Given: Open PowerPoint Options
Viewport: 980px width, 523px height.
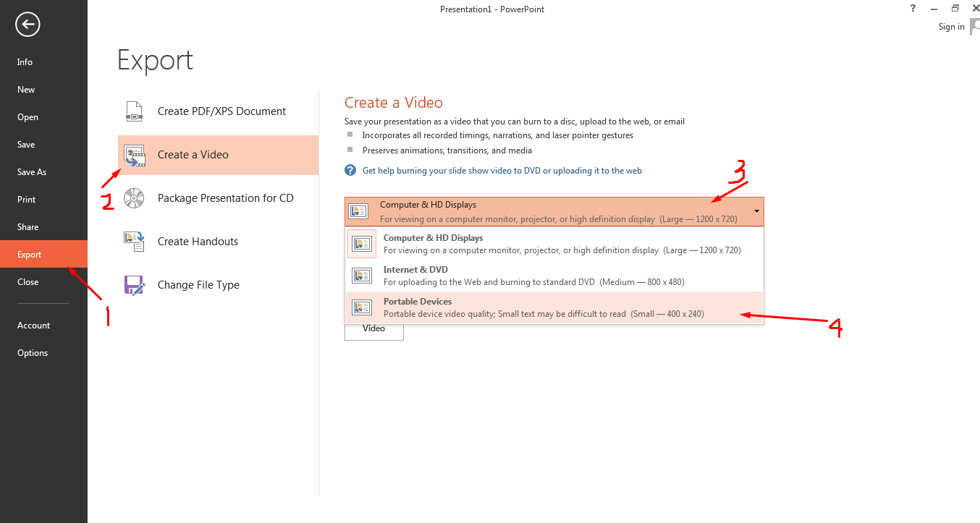Looking at the screenshot, I should tap(43, 353).
